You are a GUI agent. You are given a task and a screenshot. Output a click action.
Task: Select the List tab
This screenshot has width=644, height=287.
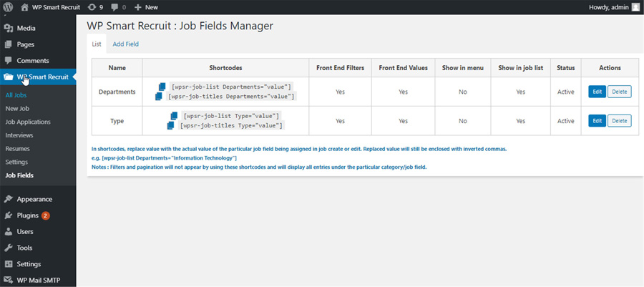click(97, 44)
